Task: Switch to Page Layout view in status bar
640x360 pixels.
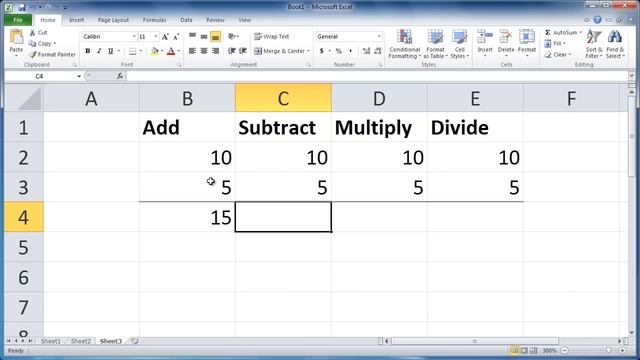Action: coord(524,351)
